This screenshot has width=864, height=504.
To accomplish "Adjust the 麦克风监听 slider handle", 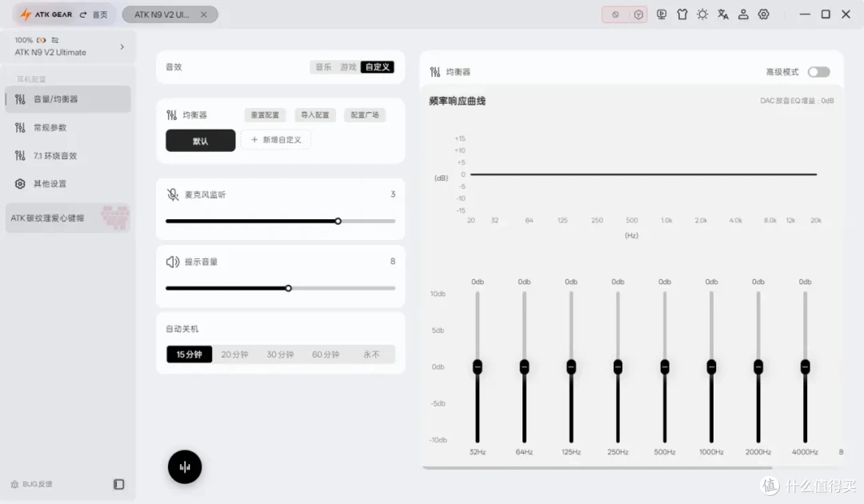I will coord(338,221).
